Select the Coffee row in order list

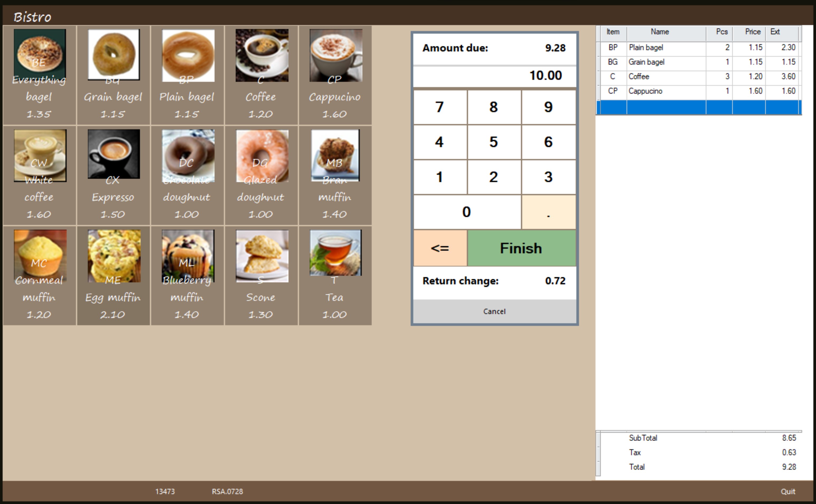pos(665,77)
